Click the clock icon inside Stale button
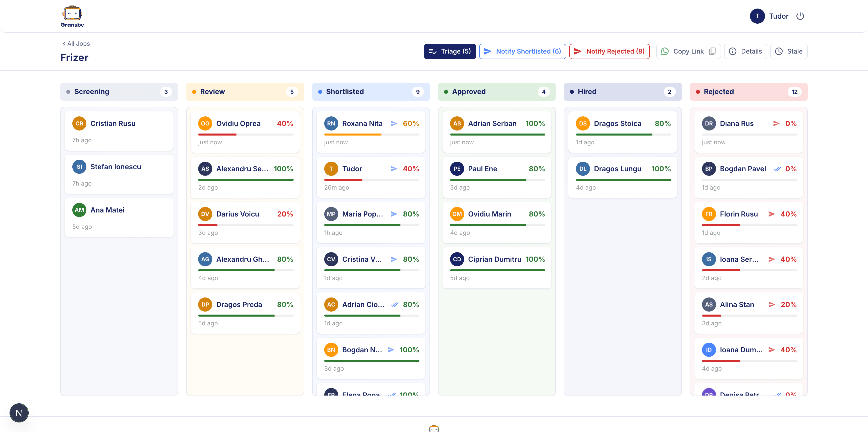The image size is (868, 432). (779, 51)
